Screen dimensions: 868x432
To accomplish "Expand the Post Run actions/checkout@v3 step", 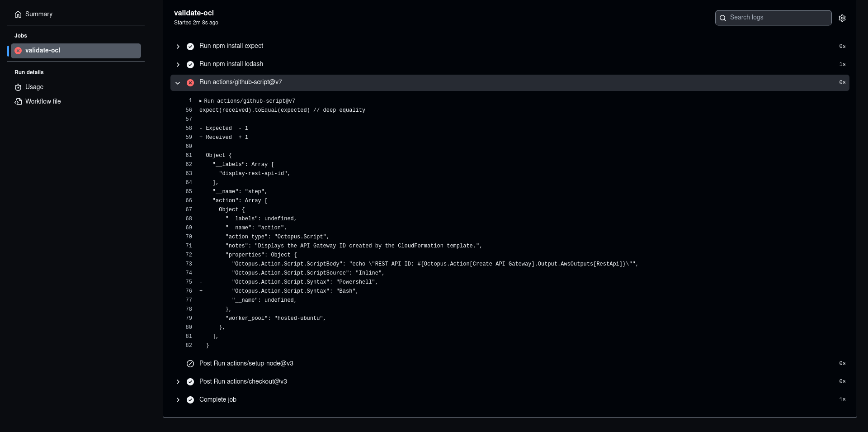I will point(178,382).
